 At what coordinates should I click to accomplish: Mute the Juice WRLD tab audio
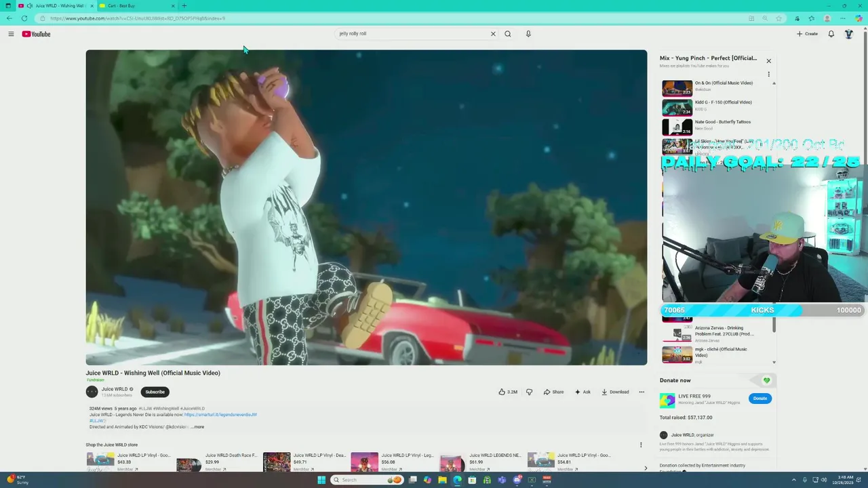point(29,5)
